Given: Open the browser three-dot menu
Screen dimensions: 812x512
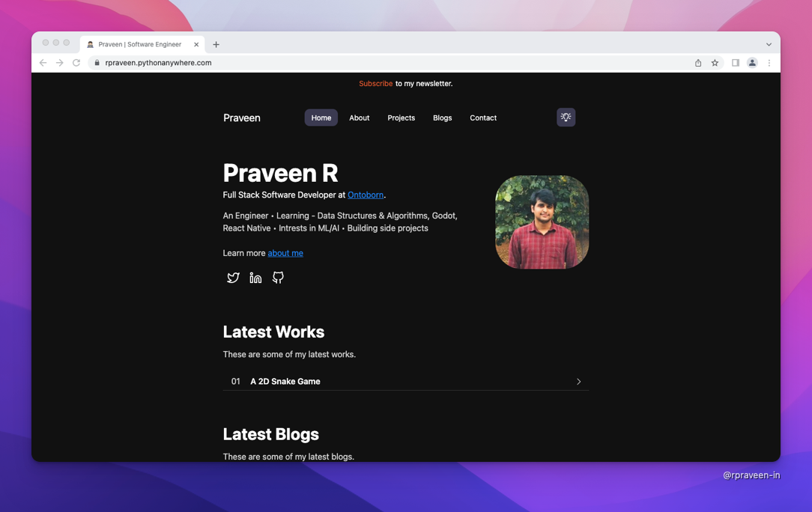Looking at the screenshot, I should [x=769, y=63].
